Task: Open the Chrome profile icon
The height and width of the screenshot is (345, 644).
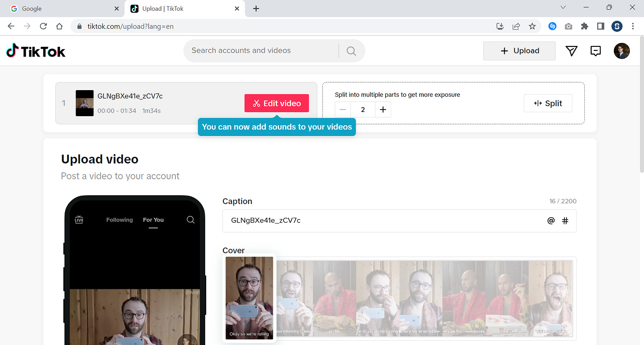Action: (617, 26)
